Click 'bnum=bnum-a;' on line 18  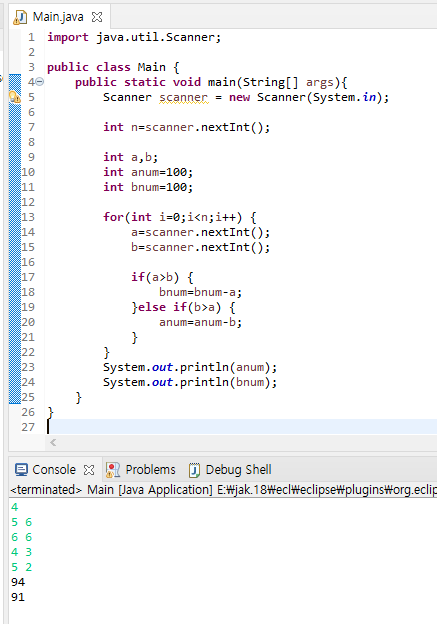click(x=201, y=292)
